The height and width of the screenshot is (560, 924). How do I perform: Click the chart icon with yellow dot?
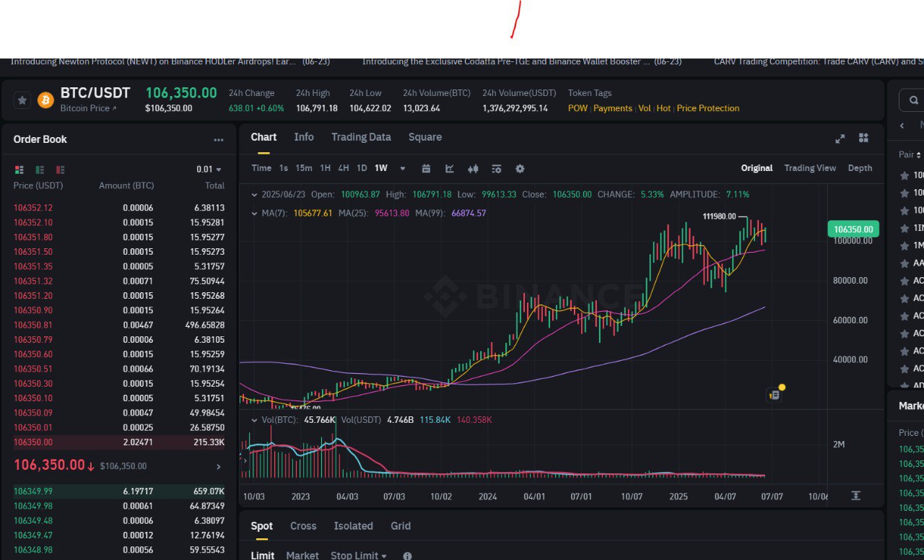pyautogui.click(x=775, y=394)
